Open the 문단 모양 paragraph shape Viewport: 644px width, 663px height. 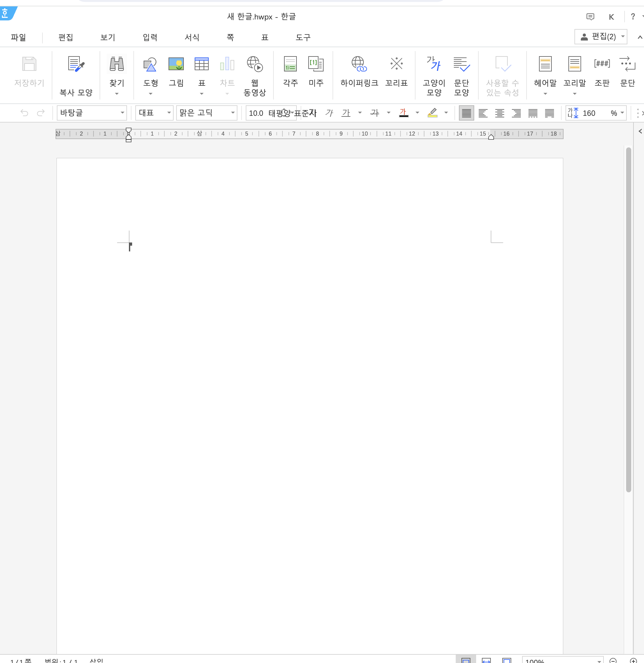point(461,64)
